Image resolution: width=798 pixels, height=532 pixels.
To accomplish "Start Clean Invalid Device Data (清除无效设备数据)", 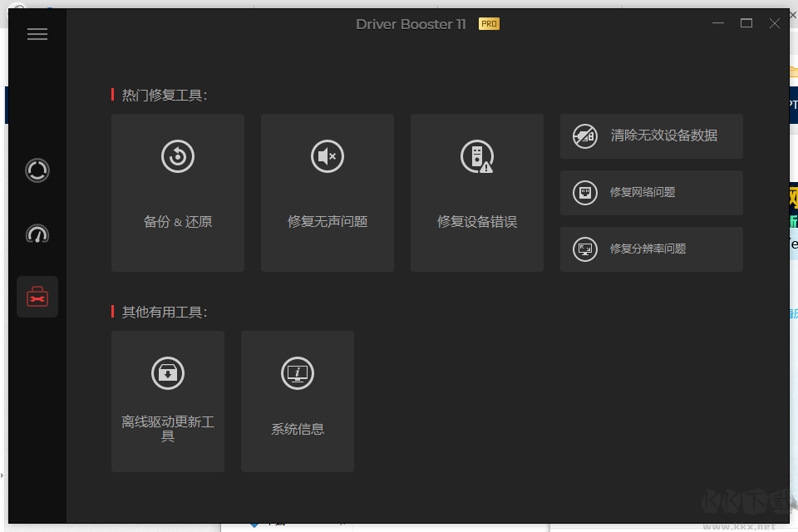I will click(x=651, y=136).
